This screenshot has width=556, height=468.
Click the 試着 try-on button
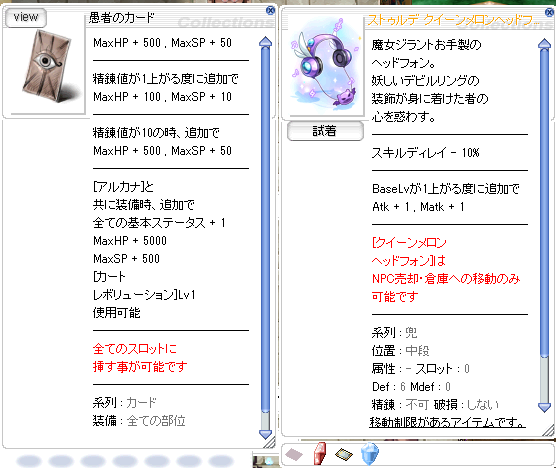pyautogui.click(x=325, y=131)
